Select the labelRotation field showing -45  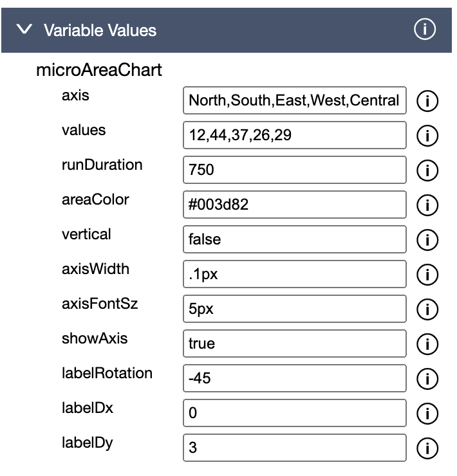pyautogui.click(x=294, y=378)
